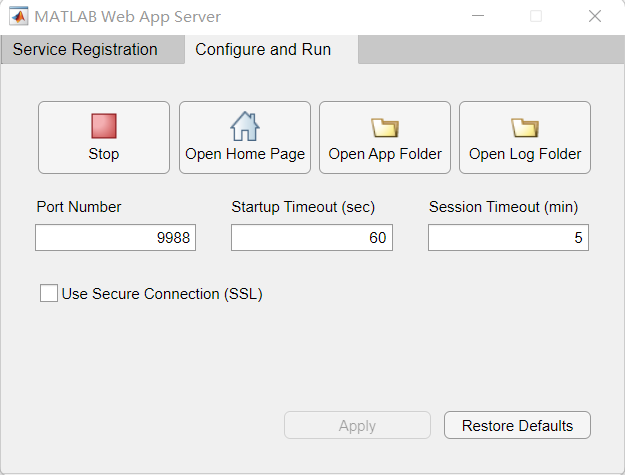Click the Session Timeout field
This screenshot has height=475, width=625.
[x=508, y=238]
